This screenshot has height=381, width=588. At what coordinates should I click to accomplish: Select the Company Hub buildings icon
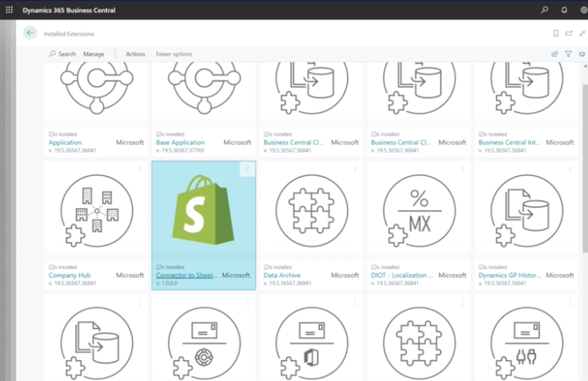click(97, 211)
